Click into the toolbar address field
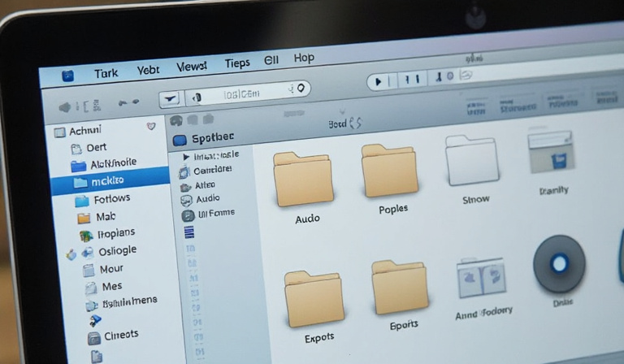624x364 pixels. coord(248,93)
